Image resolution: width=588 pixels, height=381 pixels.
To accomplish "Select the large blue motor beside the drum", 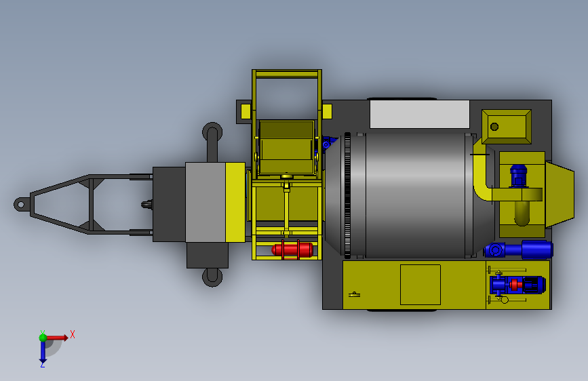I will coord(536,249).
